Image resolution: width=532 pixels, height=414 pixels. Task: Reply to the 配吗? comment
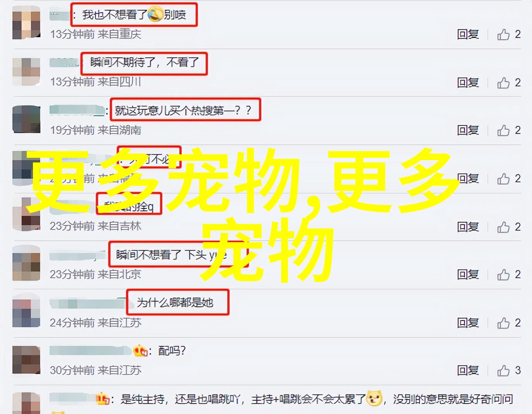468,371
